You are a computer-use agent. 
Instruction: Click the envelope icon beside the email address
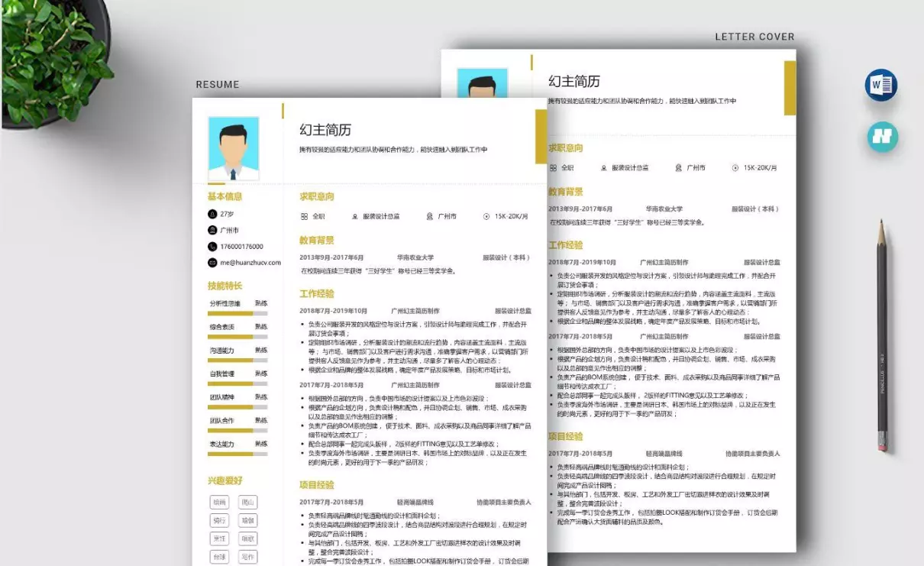pos(212,262)
